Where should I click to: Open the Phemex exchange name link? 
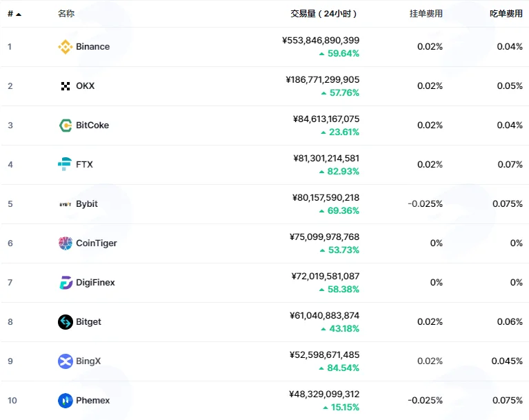[93, 401]
